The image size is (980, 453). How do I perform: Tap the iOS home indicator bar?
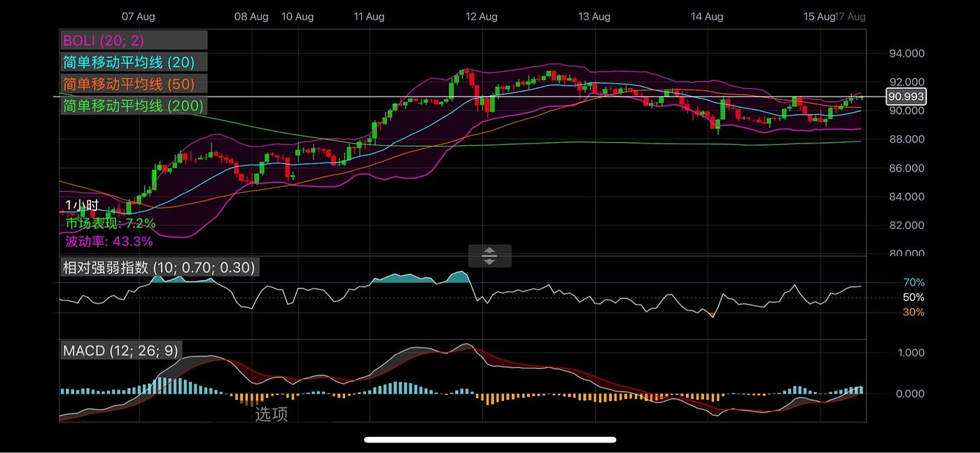(490, 440)
